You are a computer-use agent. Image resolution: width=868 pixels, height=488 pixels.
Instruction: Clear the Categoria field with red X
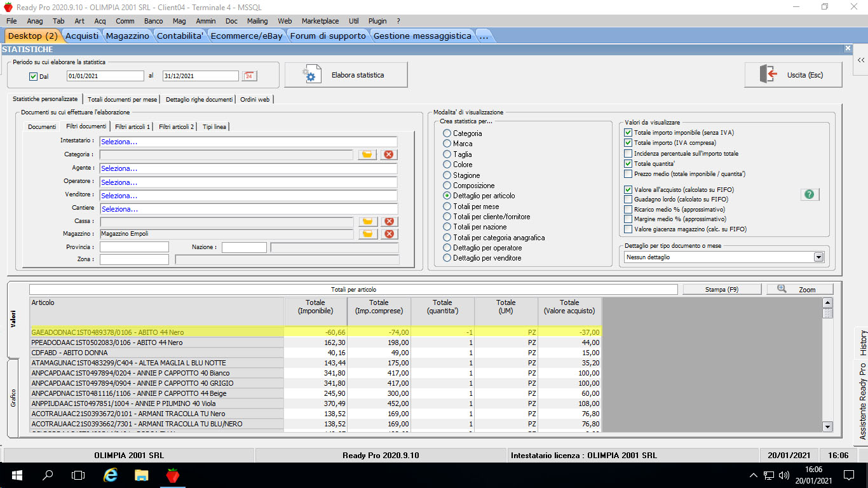pyautogui.click(x=389, y=154)
